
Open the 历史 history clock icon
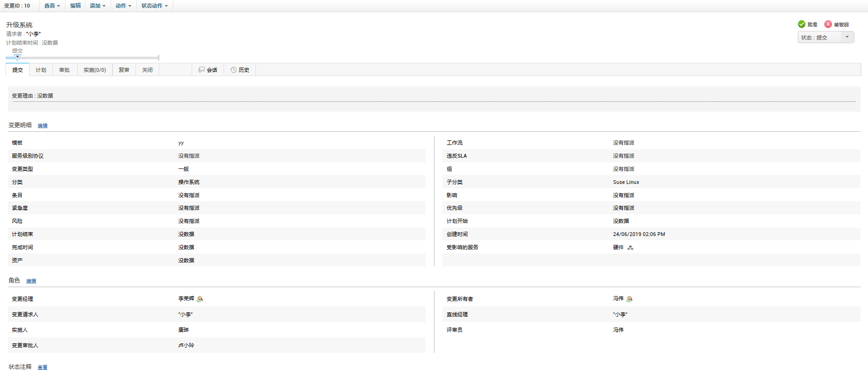(233, 70)
